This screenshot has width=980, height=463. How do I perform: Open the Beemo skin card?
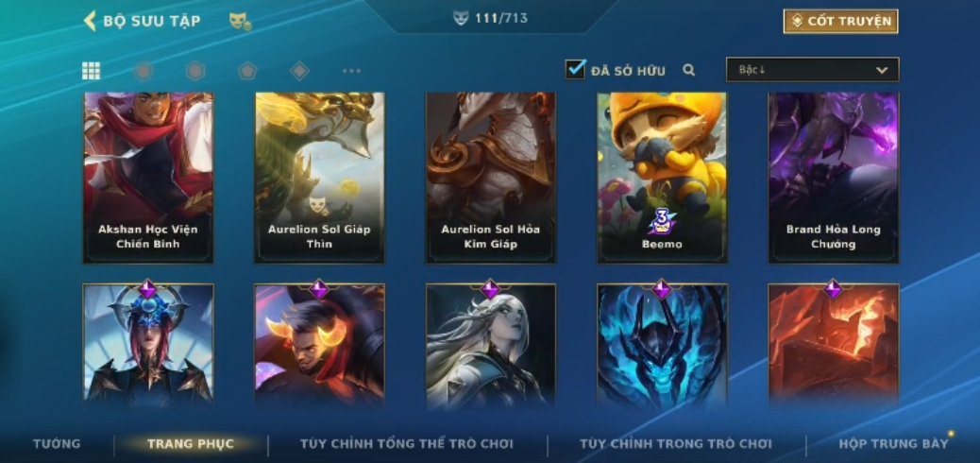(x=662, y=178)
